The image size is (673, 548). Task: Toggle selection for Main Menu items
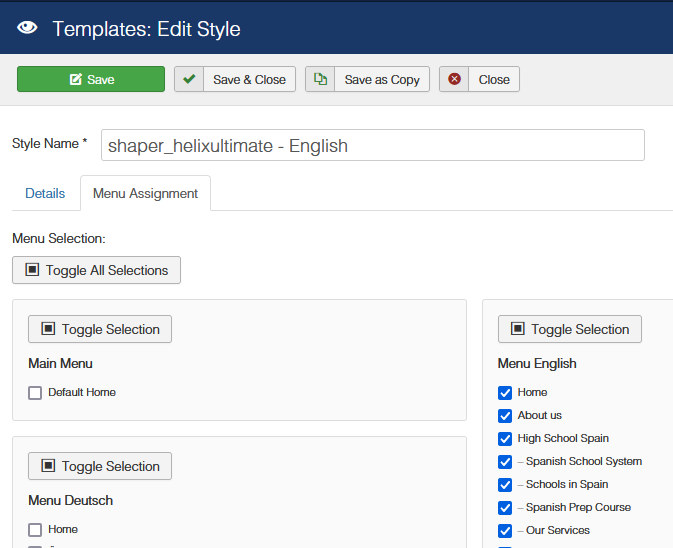[100, 329]
